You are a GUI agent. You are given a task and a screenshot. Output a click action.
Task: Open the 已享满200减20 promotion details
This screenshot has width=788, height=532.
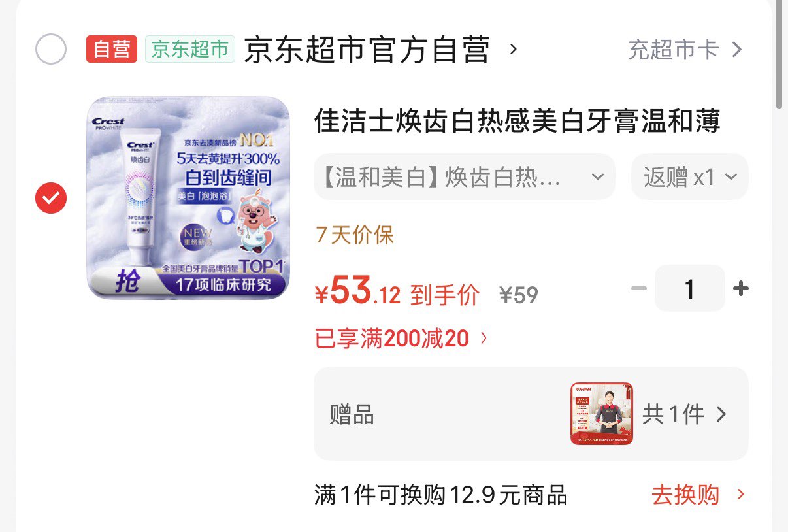coord(401,339)
